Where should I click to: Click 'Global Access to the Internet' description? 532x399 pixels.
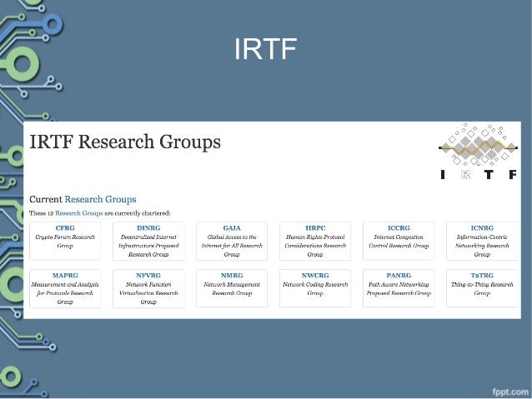(x=232, y=246)
